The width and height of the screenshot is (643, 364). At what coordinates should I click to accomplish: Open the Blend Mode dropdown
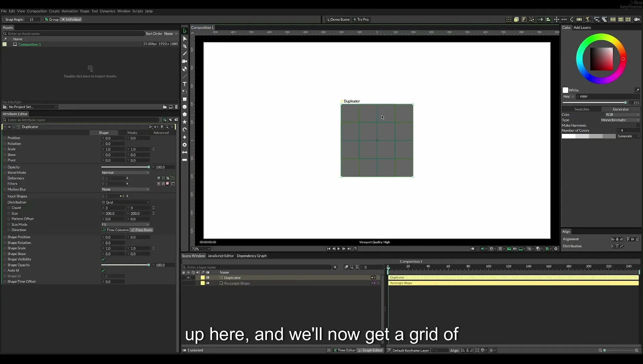pos(125,173)
